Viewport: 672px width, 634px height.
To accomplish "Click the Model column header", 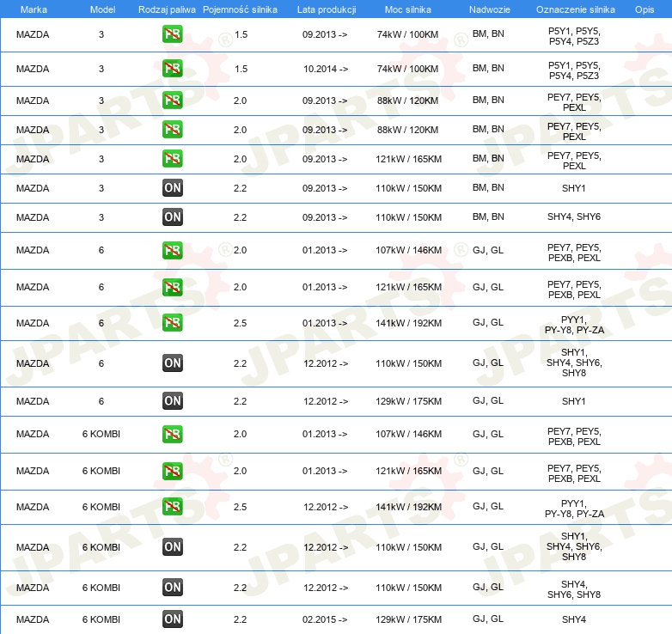I will tap(102, 9).
